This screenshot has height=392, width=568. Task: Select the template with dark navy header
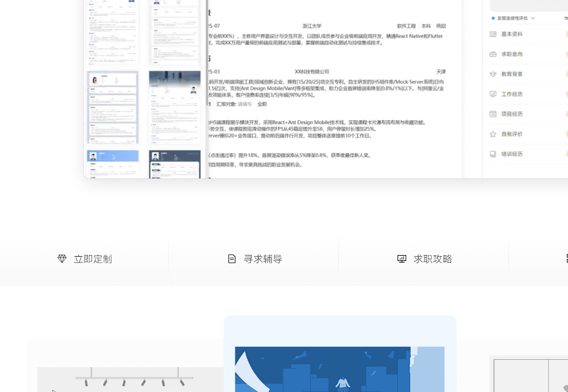(x=175, y=164)
